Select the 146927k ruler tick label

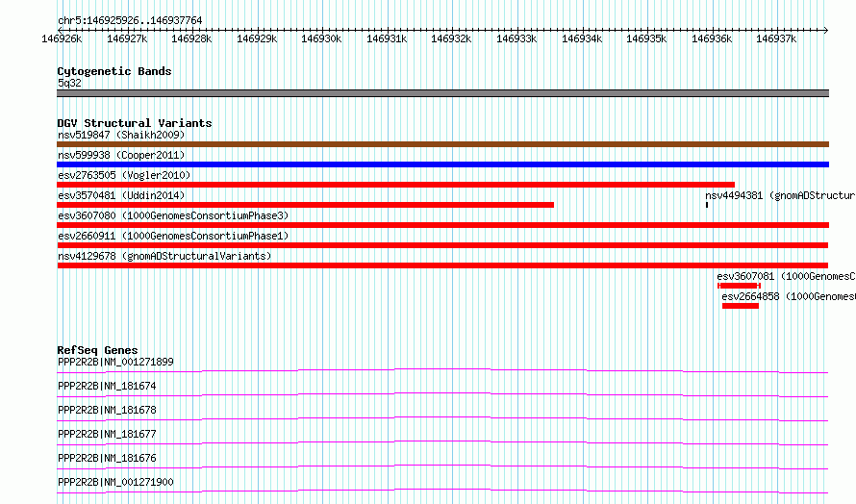pos(127,38)
